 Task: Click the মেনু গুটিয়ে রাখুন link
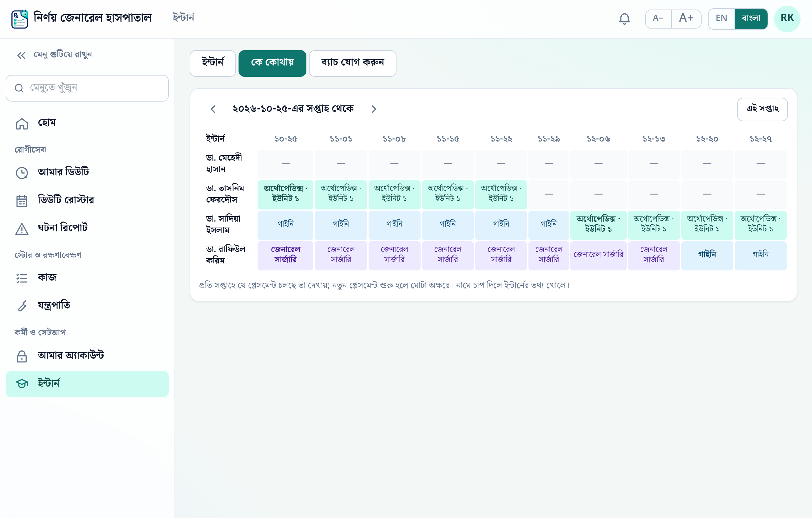(x=62, y=55)
